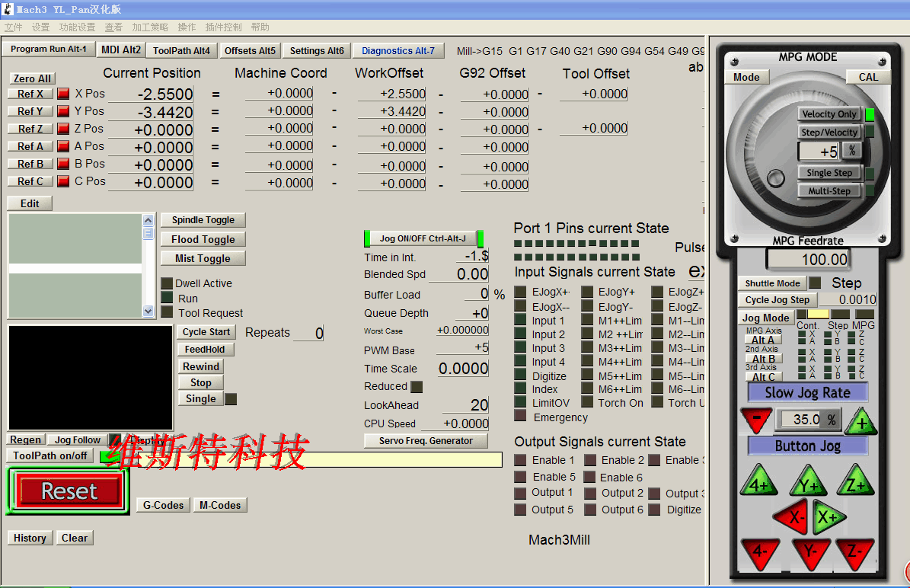Click the green 4+ jog arrow
The height and width of the screenshot is (588, 910).
pyautogui.click(x=759, y=481)
